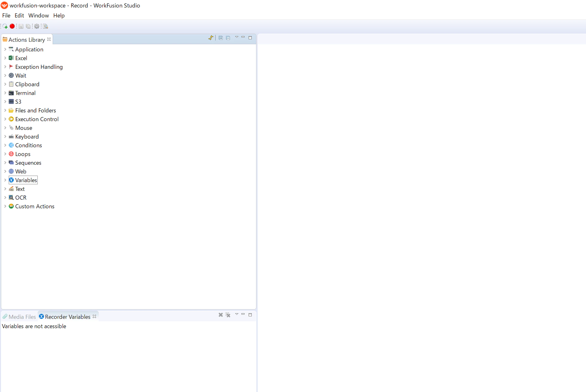The width and height of the screenshot is (586, 392).
Task: Click the single floppy disk save icon
Action: [x=21, y=26]
